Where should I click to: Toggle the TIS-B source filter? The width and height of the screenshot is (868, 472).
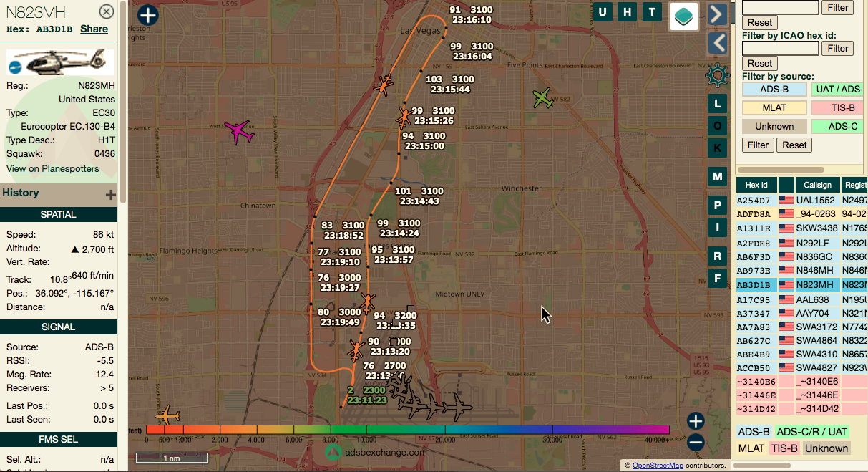tap(839, 107)
